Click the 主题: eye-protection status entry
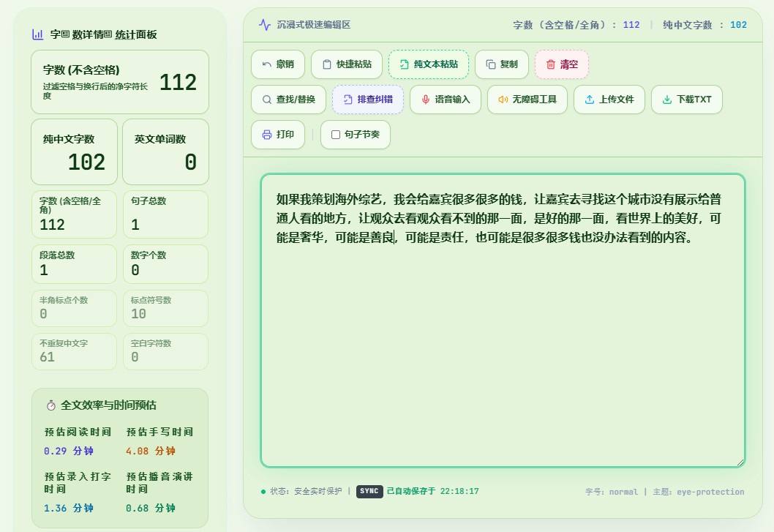 699,492
